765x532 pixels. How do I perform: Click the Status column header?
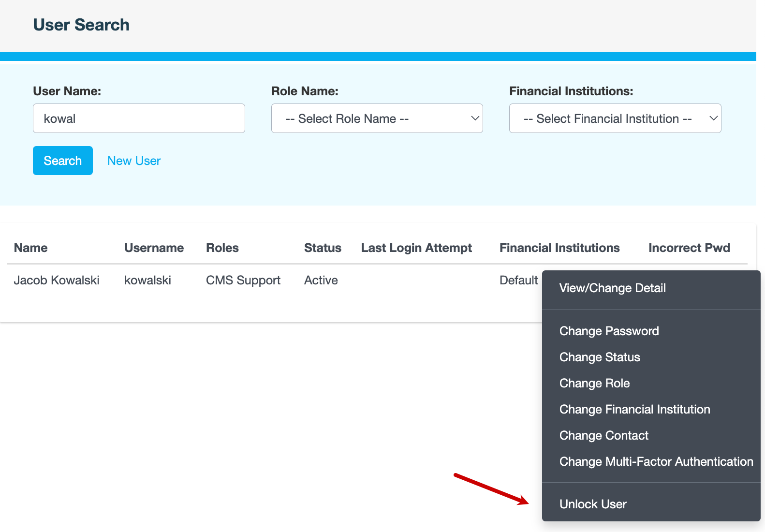click(x=323, y=248)
